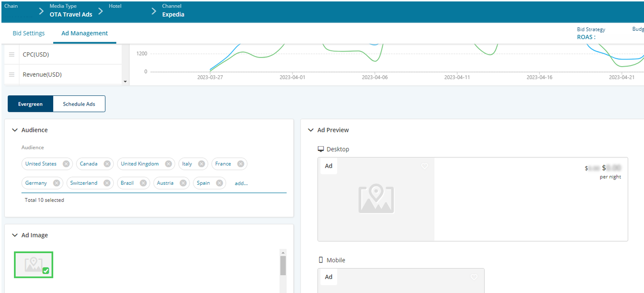Click breadcrumb arrow after OTA Travel Ads
Screen dimensions: 644x293
click(x=101, y=11)
